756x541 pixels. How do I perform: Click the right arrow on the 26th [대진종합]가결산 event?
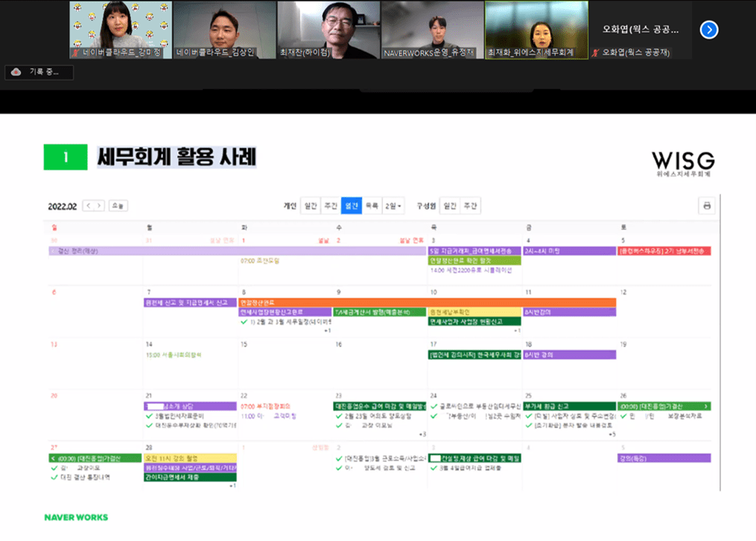pyautogui.click(x=706, y=406)
